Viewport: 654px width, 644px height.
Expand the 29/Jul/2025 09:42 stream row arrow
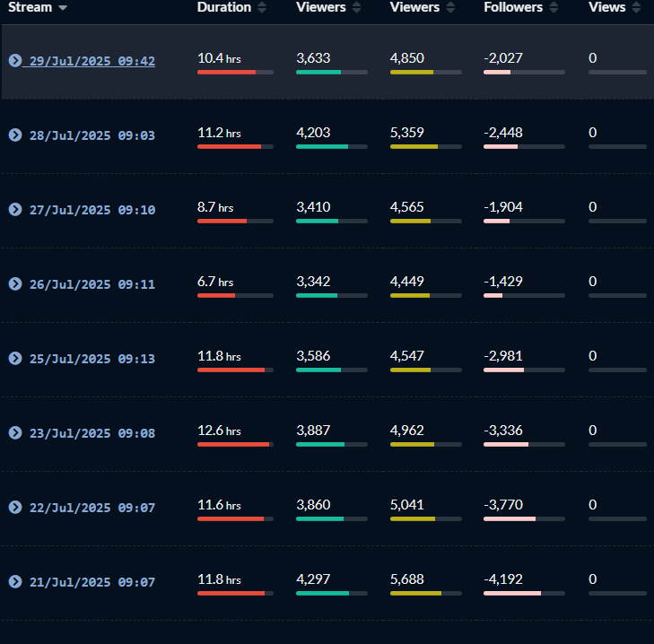tap(15, 60)
